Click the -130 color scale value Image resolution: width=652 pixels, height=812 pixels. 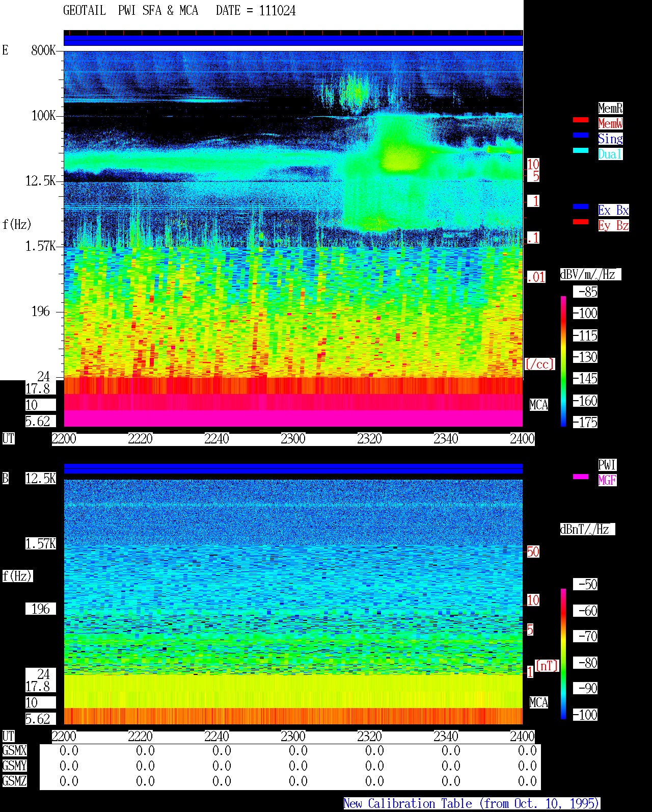pyautogui.click(x=585, y=357)
